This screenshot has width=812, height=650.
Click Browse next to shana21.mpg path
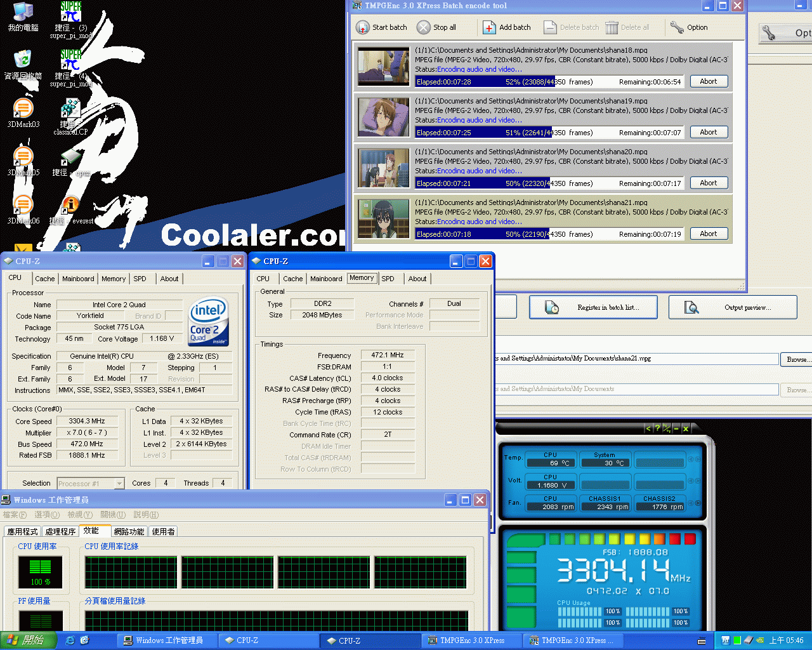tap(796, 359)
